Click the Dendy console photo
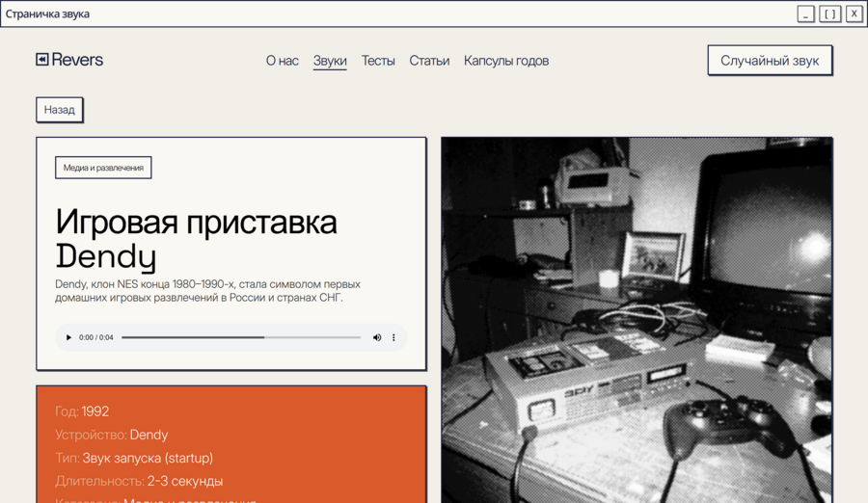 coord(637,320)
